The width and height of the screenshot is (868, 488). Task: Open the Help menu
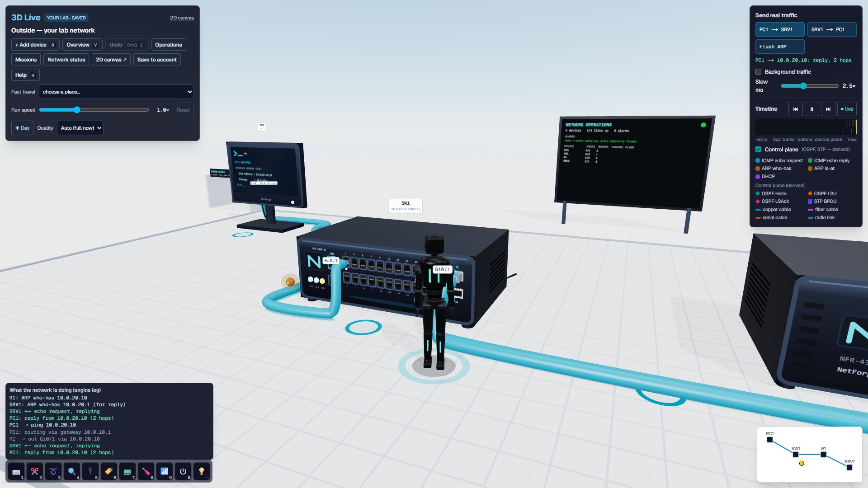pos(25,75)
